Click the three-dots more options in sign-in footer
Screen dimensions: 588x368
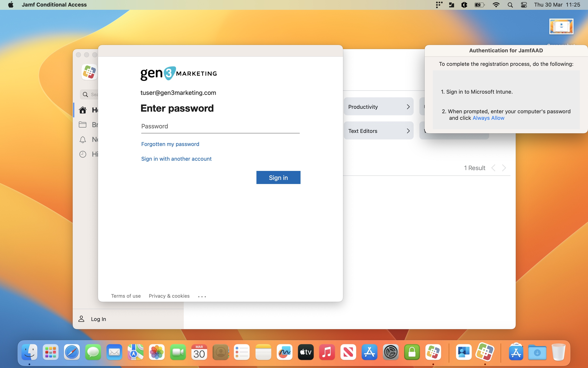tap(202, 296)
